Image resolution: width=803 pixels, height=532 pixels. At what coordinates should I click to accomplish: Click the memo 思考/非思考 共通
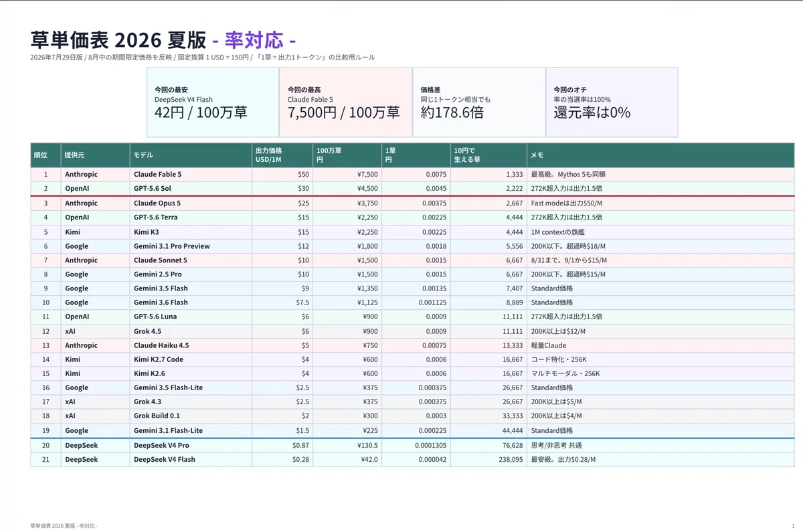[x=556, y=445]
